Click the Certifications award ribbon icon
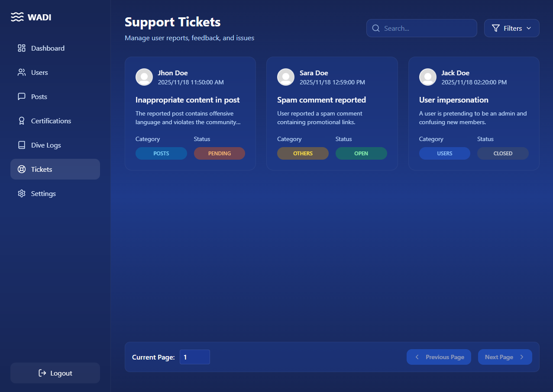This screenshot has height=392, width=553. (x=22, y=121)
